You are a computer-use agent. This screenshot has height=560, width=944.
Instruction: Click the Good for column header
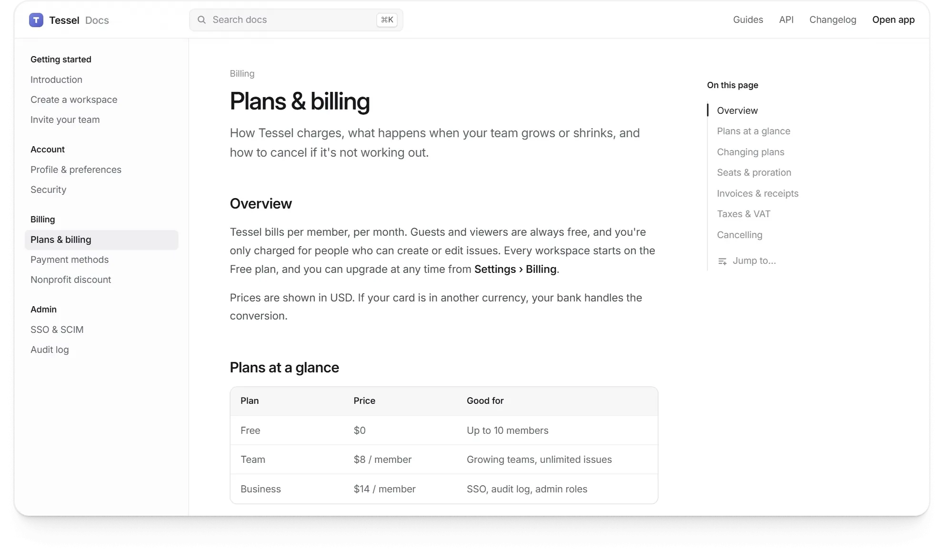pos(485,401)
